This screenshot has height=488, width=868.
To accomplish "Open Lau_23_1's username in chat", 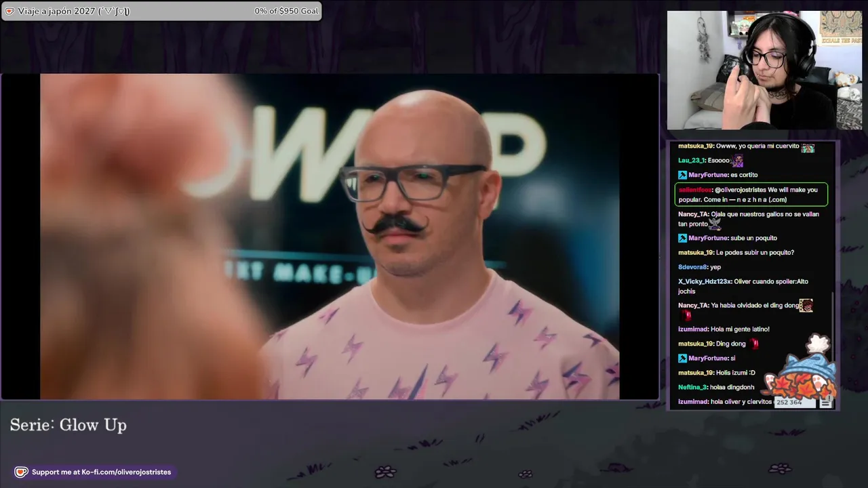I will pos(692,161).
